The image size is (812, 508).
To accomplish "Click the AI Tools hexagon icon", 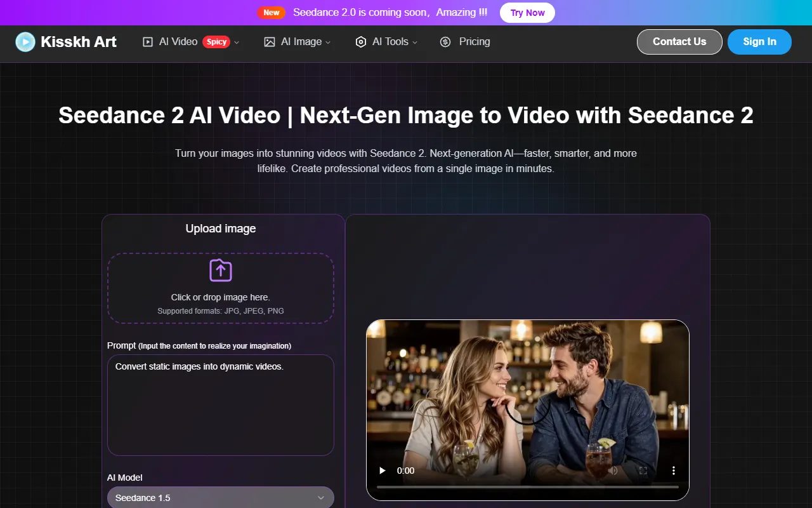I will [x=361, y=42].
